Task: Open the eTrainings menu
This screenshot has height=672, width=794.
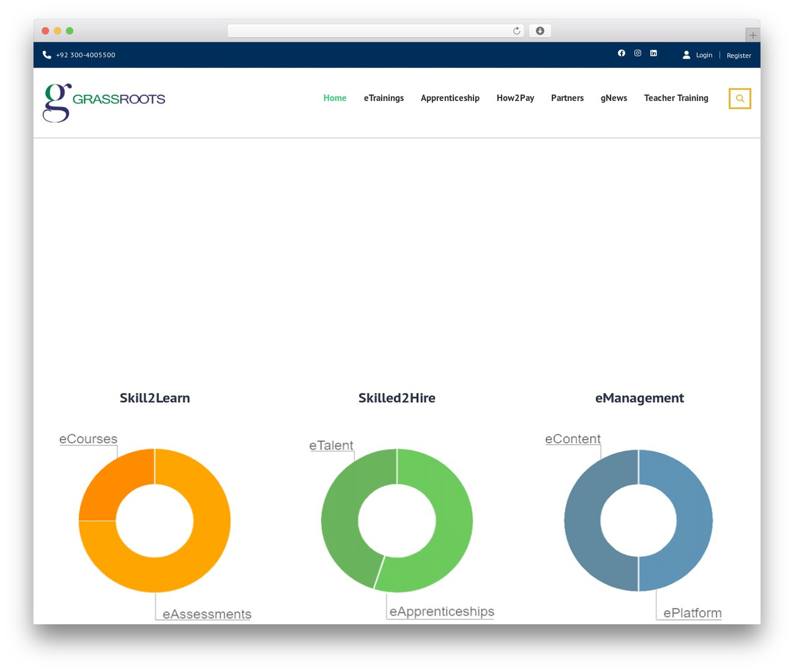Action: click(383, 98)
